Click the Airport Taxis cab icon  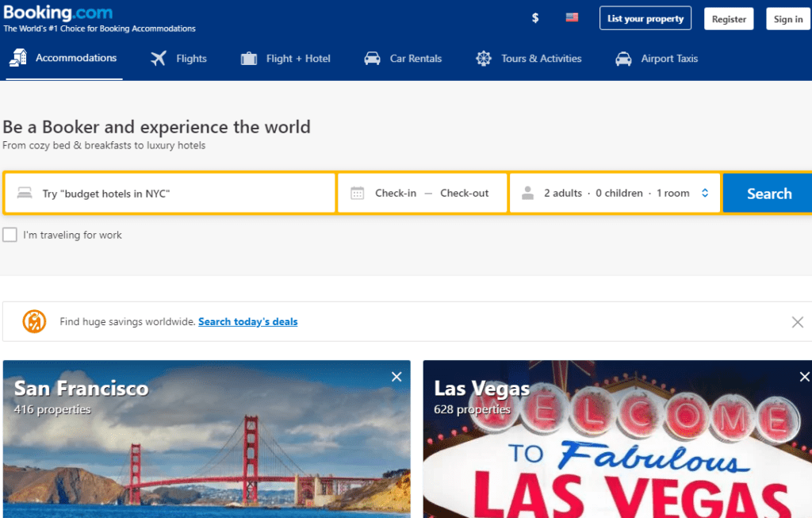pos(623,59)
